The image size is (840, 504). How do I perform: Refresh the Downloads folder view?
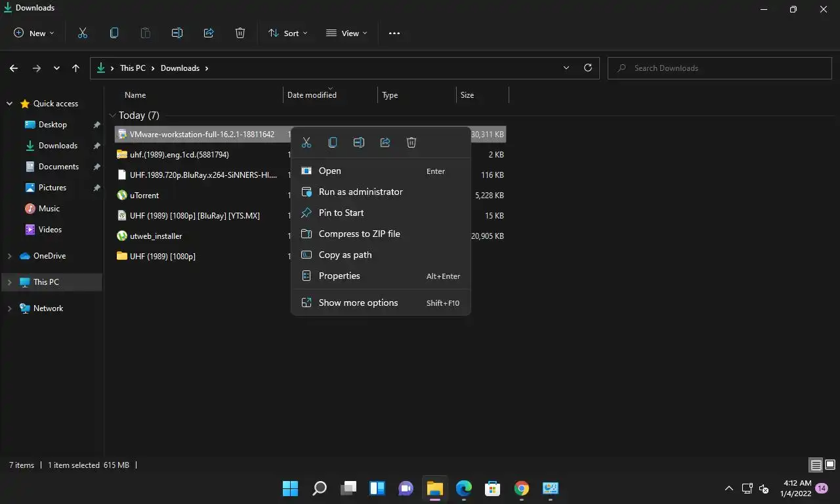point(588,68)
